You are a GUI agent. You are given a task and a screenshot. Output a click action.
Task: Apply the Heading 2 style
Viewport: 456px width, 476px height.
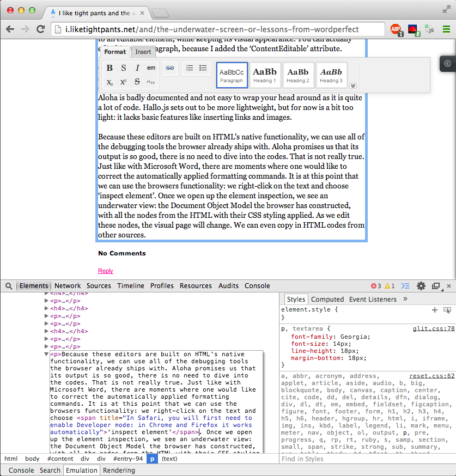(298, 75)
